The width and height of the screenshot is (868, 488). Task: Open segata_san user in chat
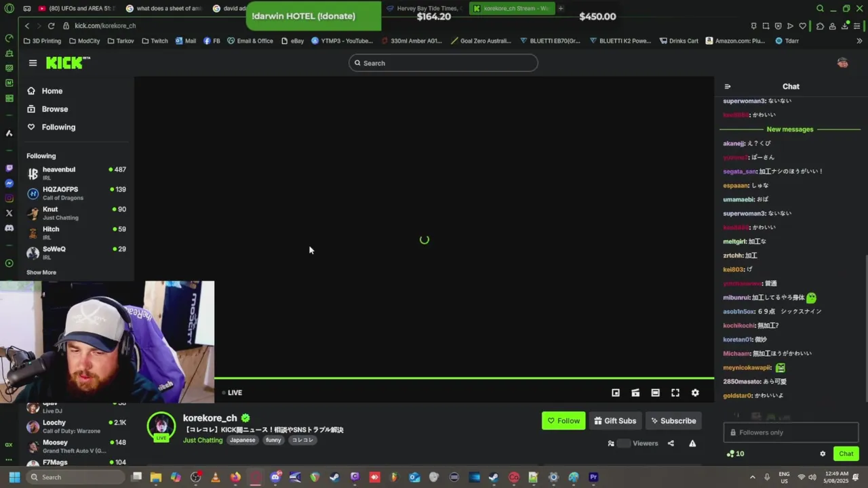[x=739, y=171]
